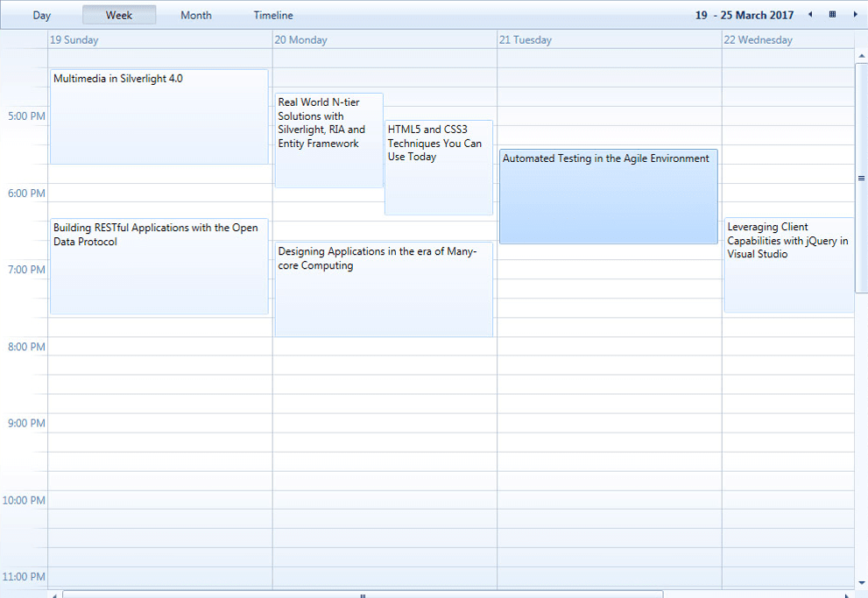The width and height of the screenshot is (868, 598).
Task: Click the horizontal scrollbar left arrow
Action: click(54, 595)
